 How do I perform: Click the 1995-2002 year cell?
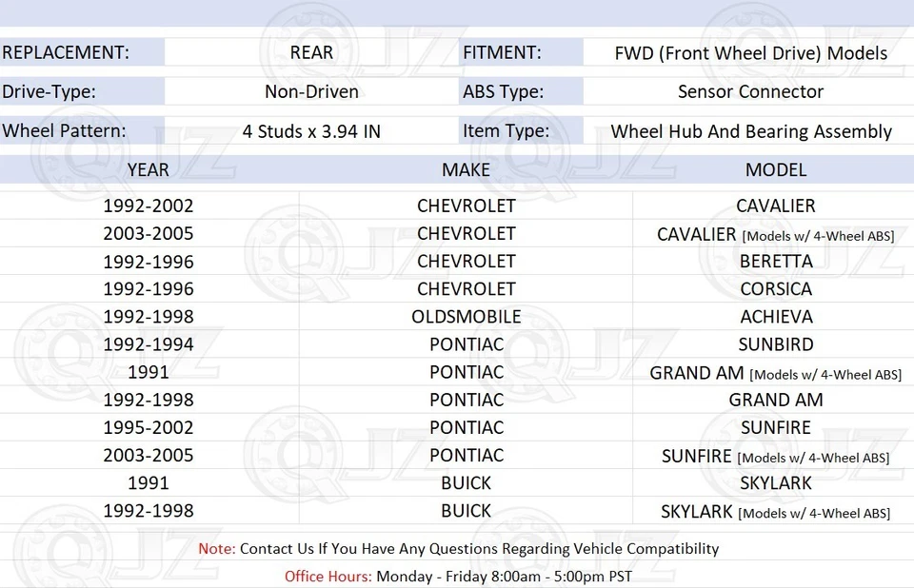click(148, 428)
